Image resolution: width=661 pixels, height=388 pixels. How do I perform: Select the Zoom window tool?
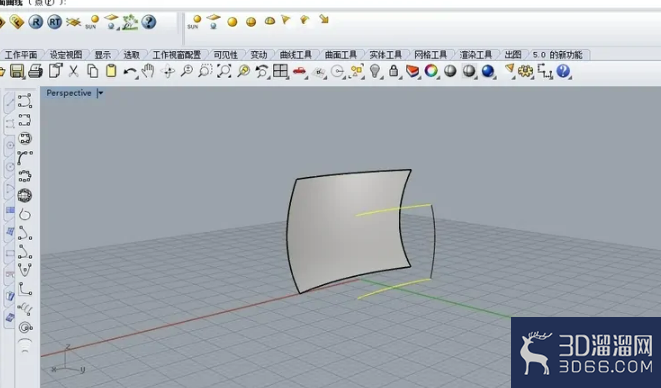[205, 71]
